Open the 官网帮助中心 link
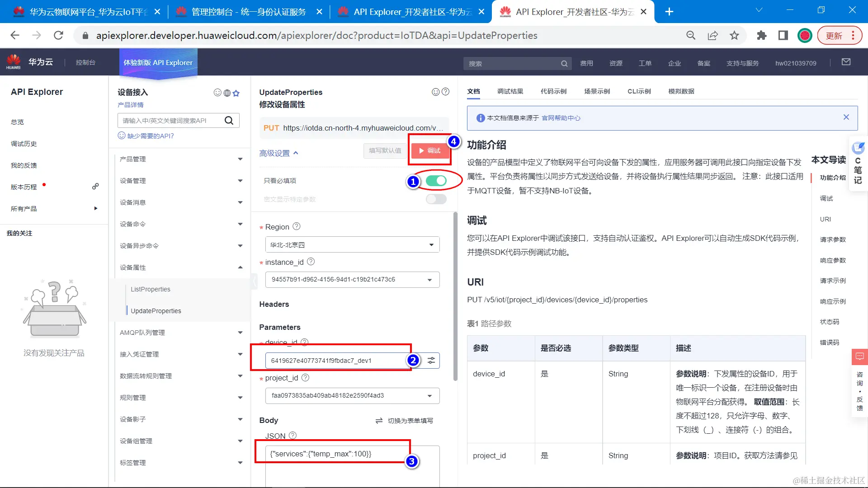The width and height of the screenshot is (868, 488). [x=561, y=118]
